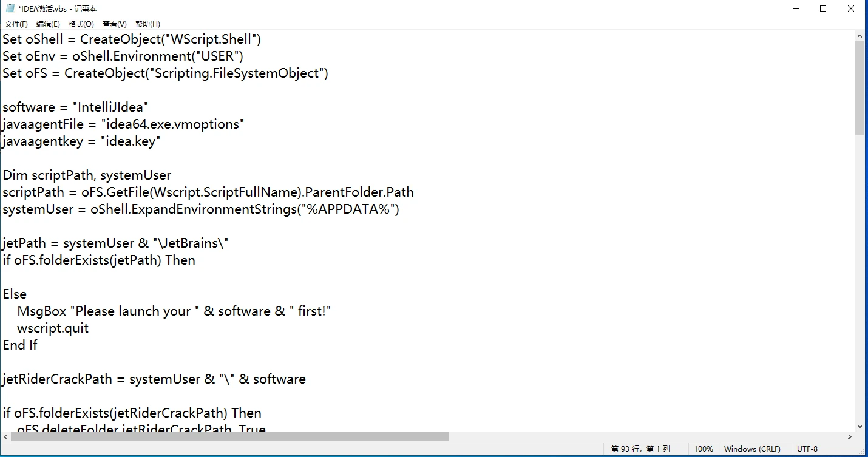Open the 编辑(E) menu
This screenshot has width=868, height=457.
(48, 24)
